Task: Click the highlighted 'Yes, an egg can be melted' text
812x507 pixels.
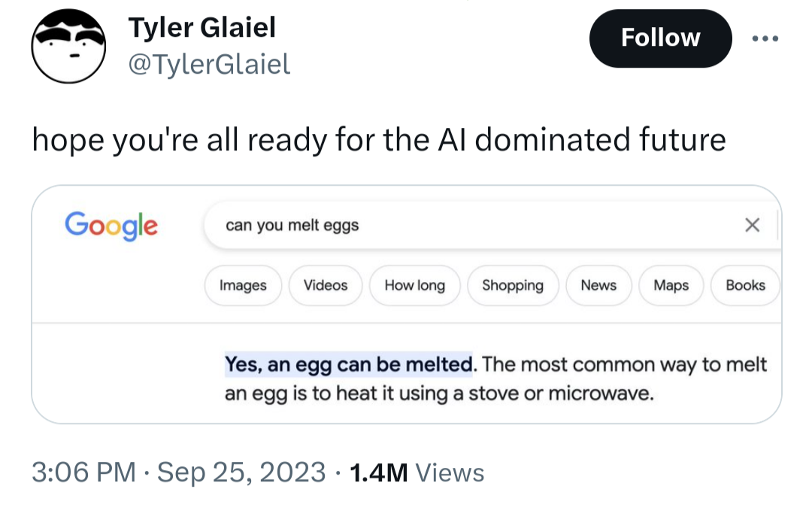Action: pos(350,365)
